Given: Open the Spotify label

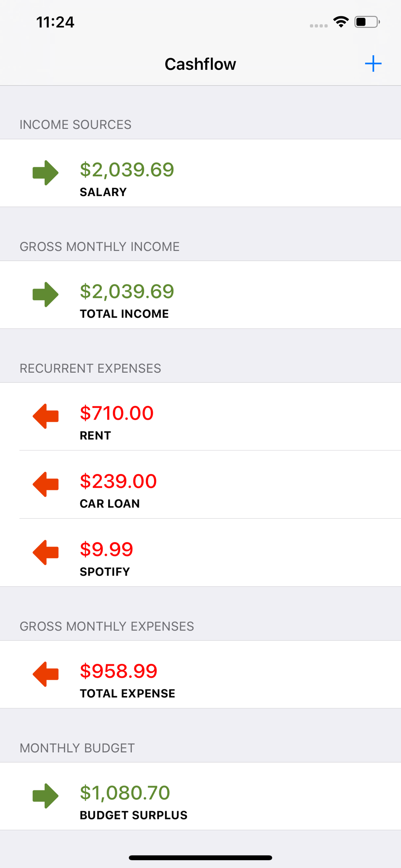Looking at the screenshot, I should [105, 572].
